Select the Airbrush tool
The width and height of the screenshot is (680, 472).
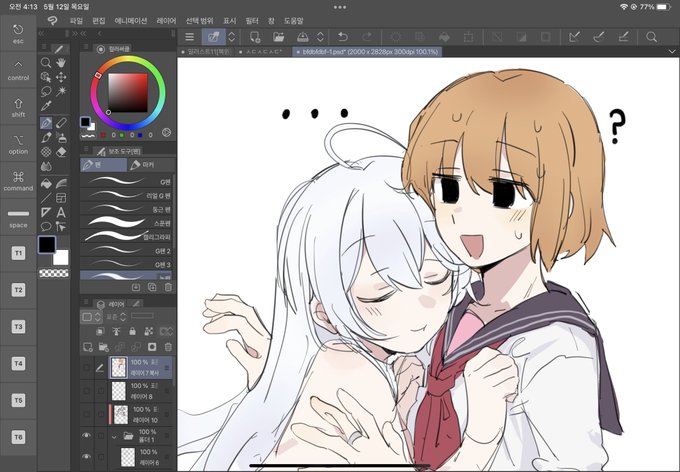61,138
